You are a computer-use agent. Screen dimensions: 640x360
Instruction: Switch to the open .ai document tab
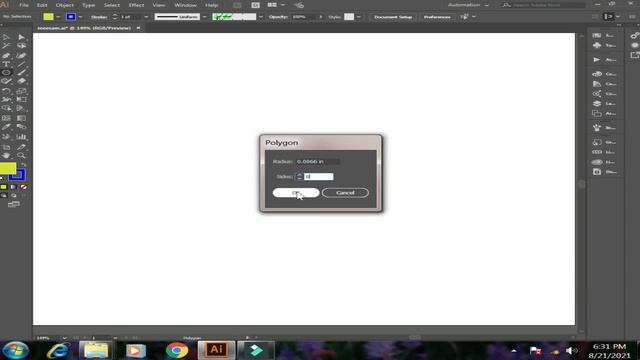[x=84, y=28]
